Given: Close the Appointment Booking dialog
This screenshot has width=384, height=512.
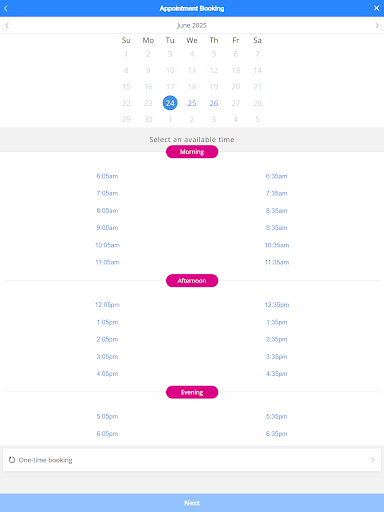Looking at the screenshot, I should click(x=376, y=8).
